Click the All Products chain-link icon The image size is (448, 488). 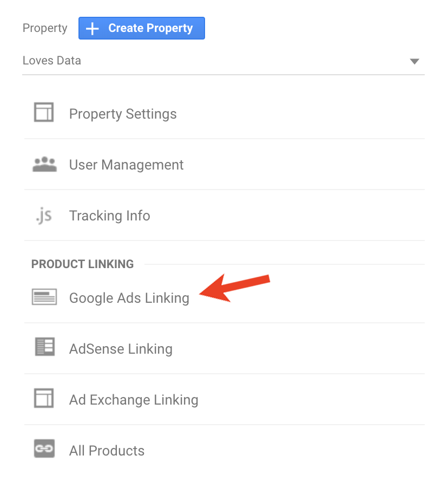44,448
